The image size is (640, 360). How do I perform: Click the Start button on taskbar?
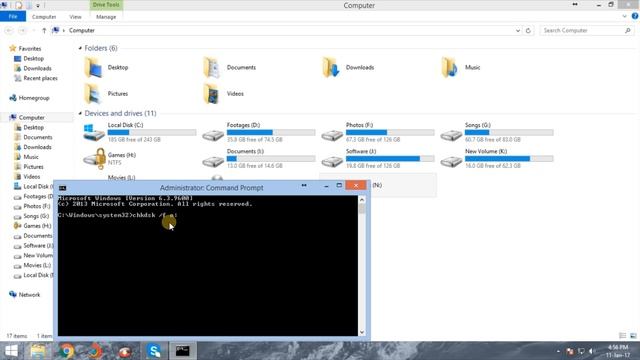tap(11, 351)
